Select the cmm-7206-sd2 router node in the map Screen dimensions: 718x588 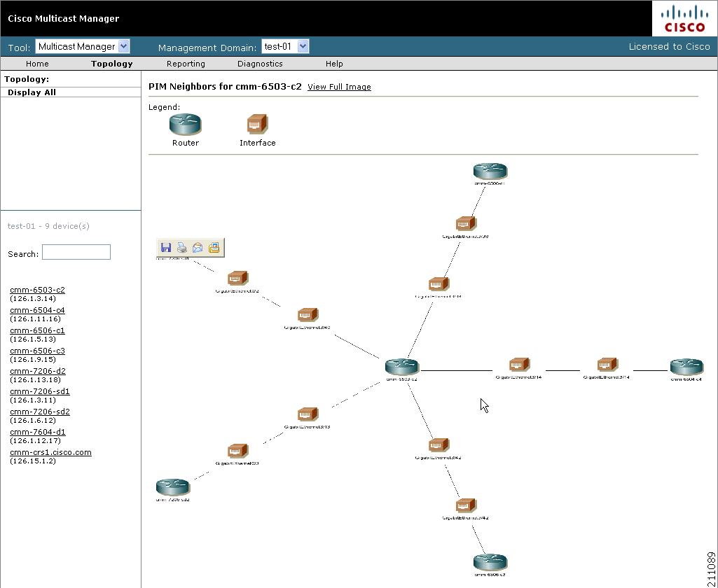point(172,487)
